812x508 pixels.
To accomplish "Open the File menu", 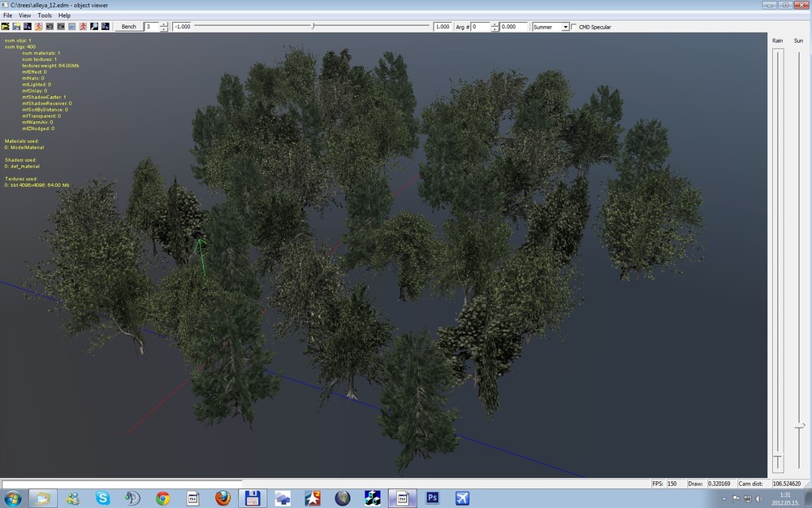I will [x=7, y=15].
